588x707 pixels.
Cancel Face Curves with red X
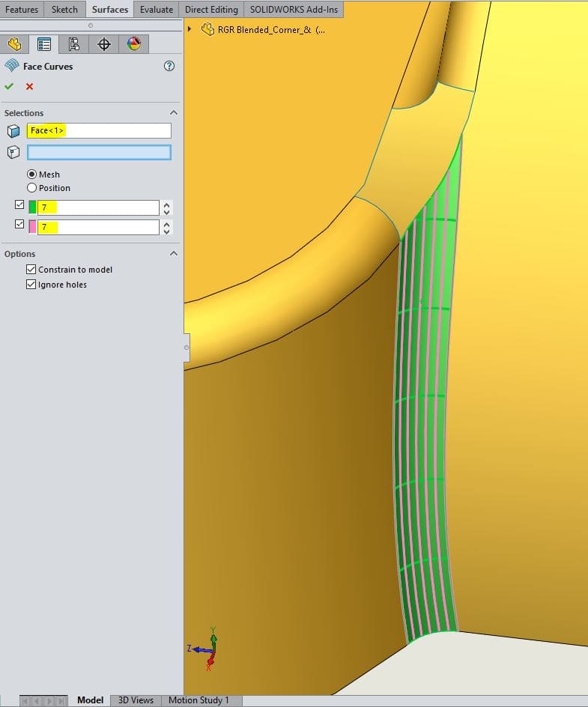coord(29,86)
